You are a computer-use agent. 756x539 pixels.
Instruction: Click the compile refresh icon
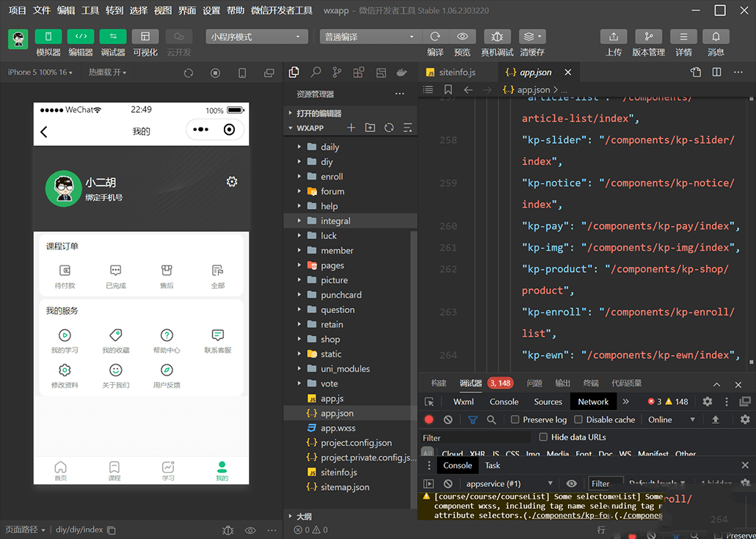435,37
